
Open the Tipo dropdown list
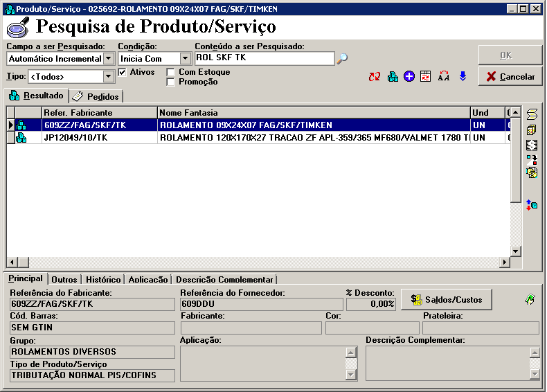[108, 77]
